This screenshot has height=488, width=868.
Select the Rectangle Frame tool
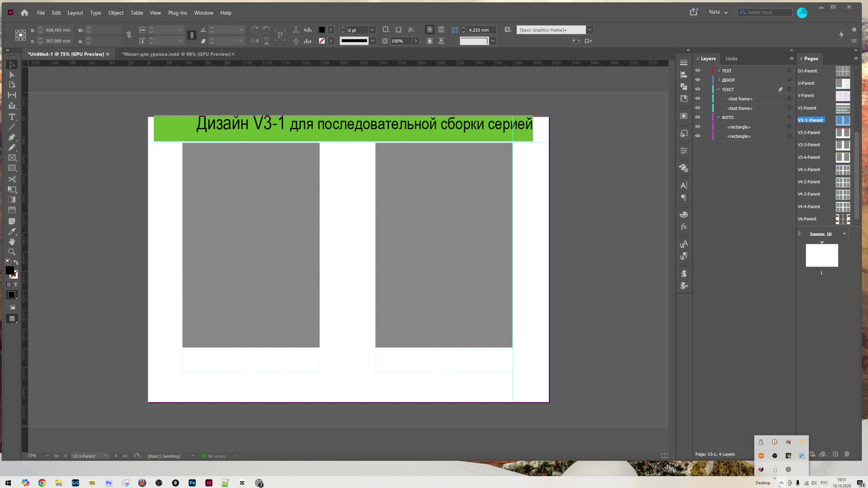12,158
